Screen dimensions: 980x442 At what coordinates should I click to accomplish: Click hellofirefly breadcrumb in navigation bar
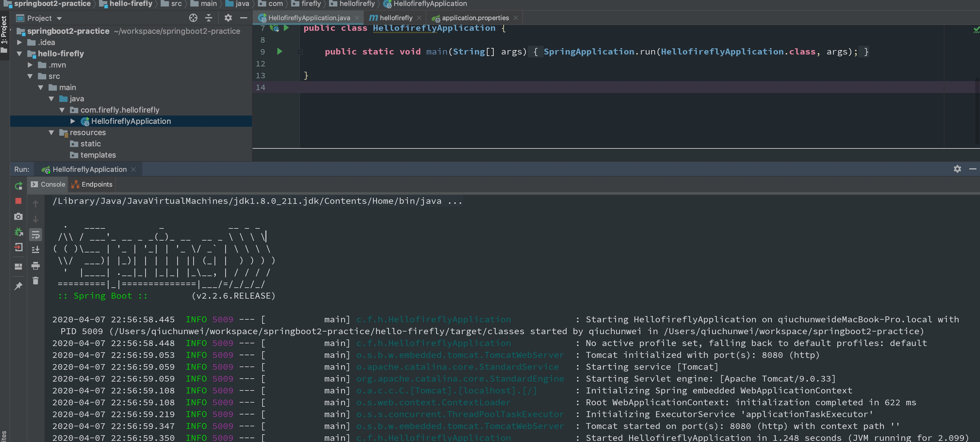point(356,4)
